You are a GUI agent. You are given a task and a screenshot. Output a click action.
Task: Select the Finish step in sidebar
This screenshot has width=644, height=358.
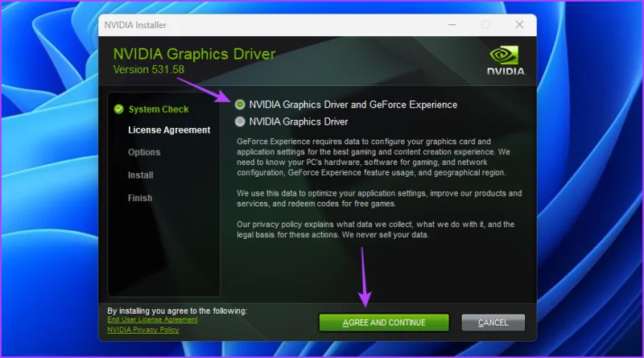[x=140, y=198]
